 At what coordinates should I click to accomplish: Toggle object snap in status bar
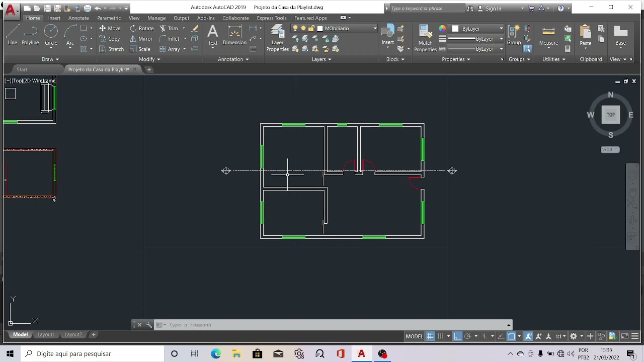(x=511, y=336)
